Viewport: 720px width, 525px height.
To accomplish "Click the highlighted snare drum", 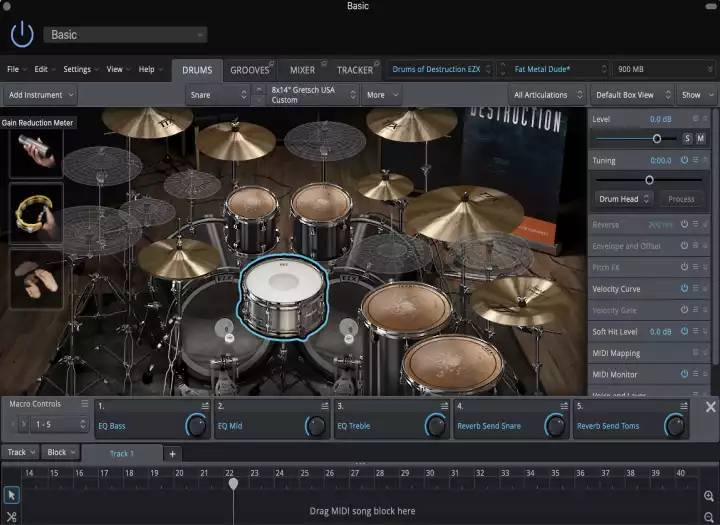I will tap(283, 296).
